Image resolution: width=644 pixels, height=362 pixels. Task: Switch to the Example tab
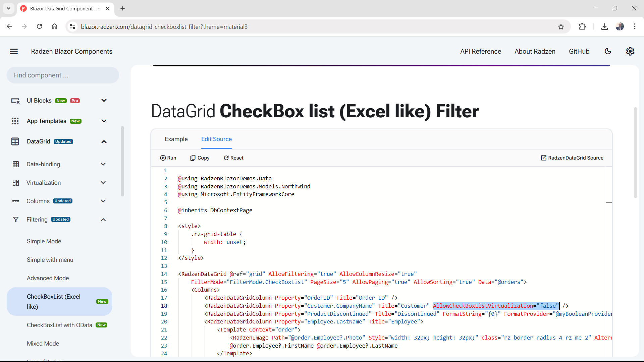[x=176, y=139]
